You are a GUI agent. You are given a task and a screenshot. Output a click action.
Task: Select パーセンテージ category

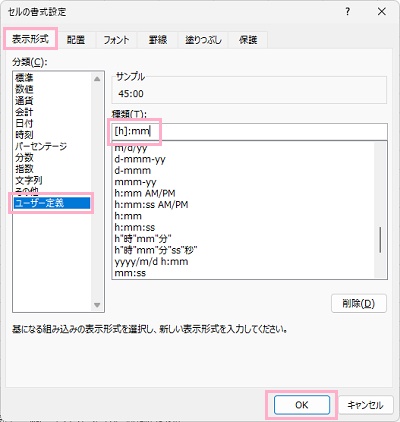[53, 146]
